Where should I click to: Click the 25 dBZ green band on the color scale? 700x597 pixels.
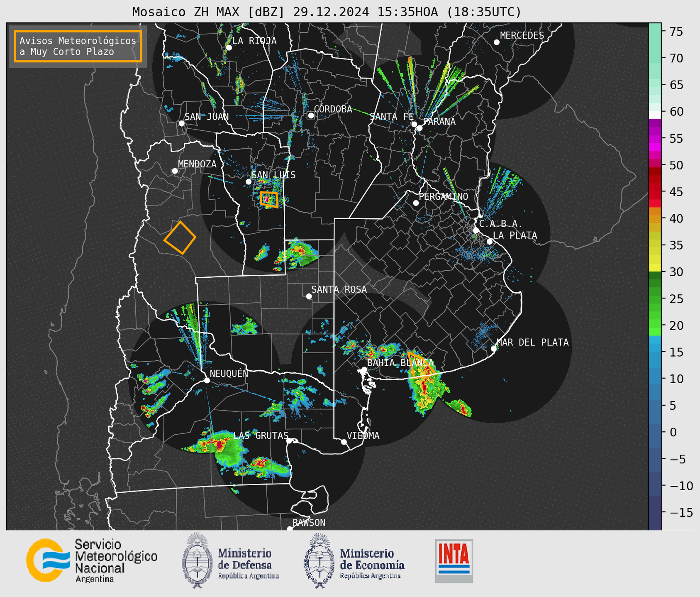655,299
